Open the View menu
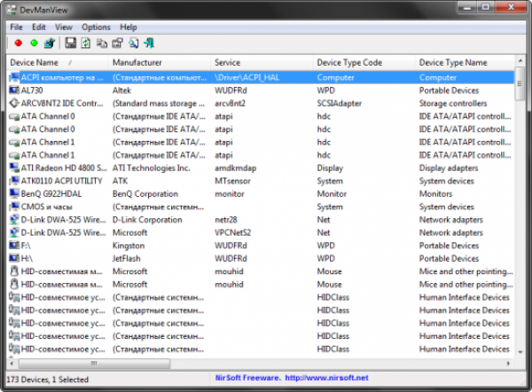The height and width of the screenshot is (392, 532). (x=64, y=27)
